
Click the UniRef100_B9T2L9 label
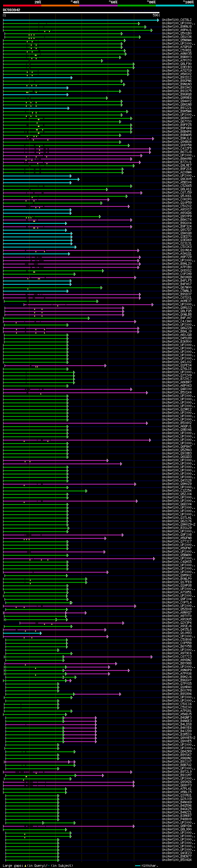(x=177, y=772)
